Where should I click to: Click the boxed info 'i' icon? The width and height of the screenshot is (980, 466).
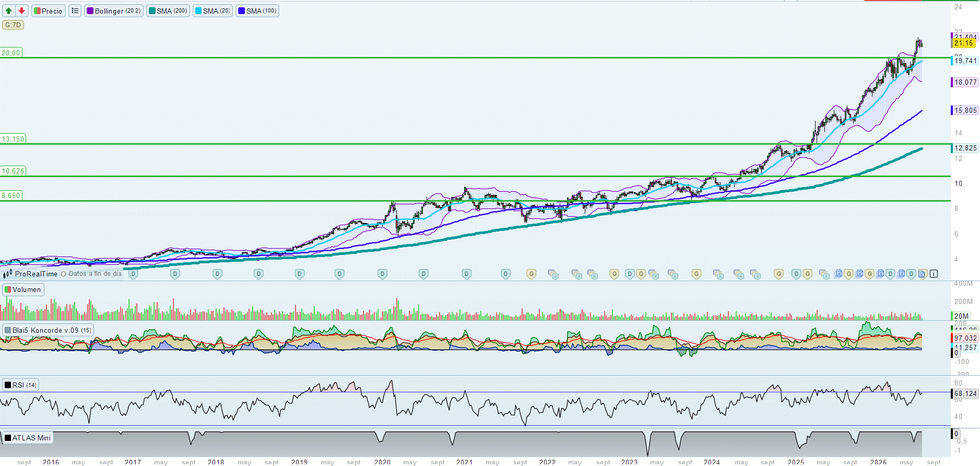click(x=934, y=274)
